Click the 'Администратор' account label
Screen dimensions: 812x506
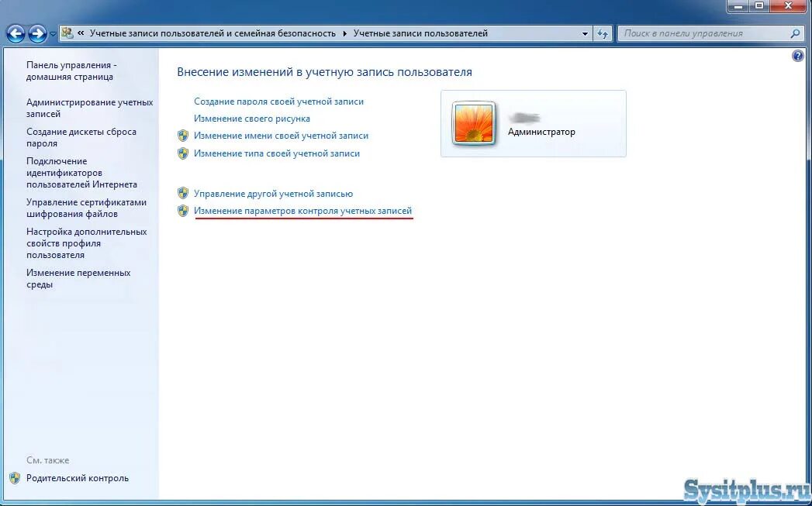(x=541, y=132)
